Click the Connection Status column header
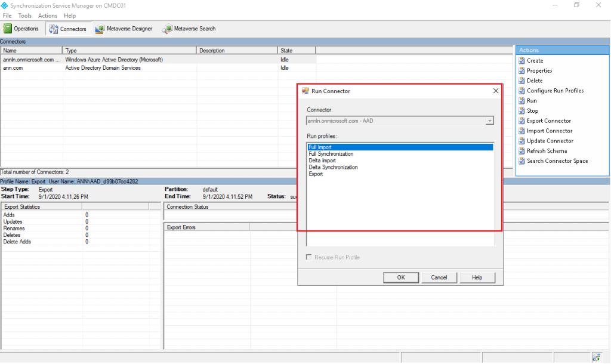The height and width of the screenshot is (364, 611). pyautogui.click(x=231, y=207)
